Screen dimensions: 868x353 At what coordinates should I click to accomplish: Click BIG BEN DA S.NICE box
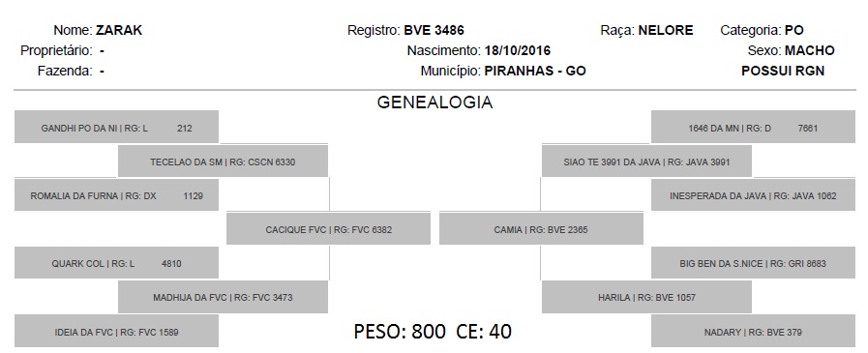pyautogui.click(x=753, y=263)
